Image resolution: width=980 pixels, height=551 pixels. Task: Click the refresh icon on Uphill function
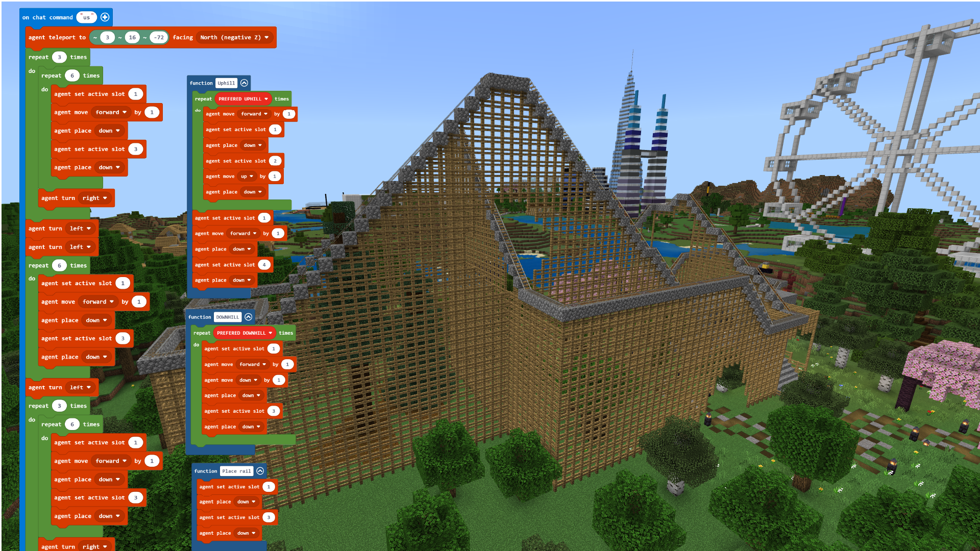point(244,83)
